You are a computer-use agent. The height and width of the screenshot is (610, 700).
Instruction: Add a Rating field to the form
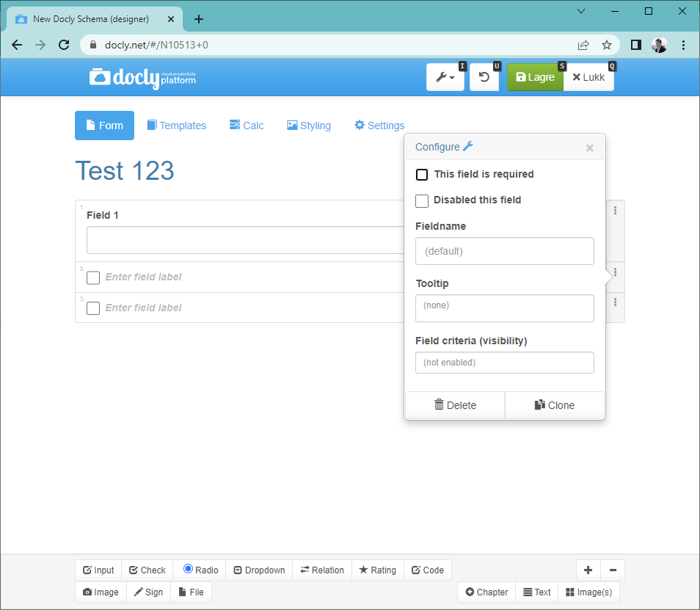pyautogui.click(x=377, y=570)
